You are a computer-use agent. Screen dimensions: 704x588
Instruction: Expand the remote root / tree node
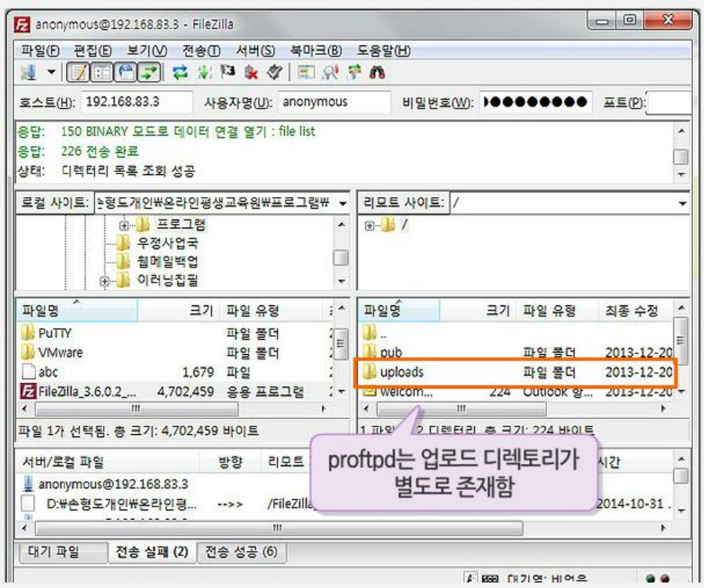pyautogui.click(x=369, y=225)
